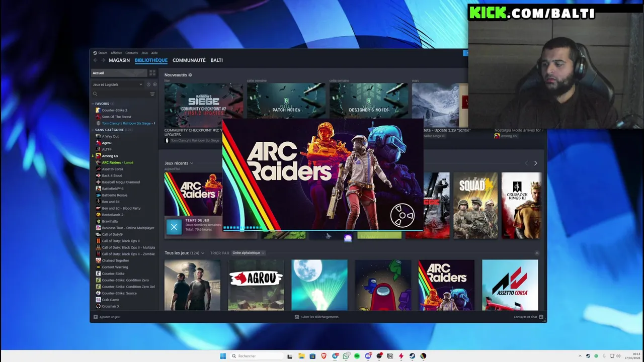Select Battlefield 6 in the list
Viewport: 644px width, 362px height.
click(x=113, y=189)
